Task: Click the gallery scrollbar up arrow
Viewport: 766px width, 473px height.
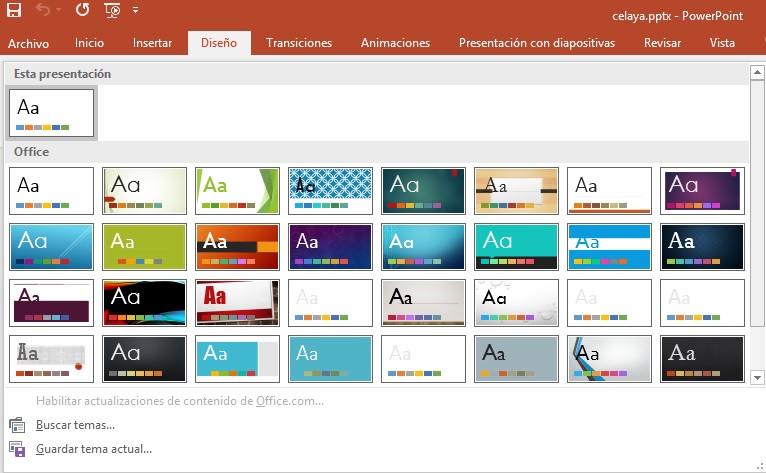Action: tap(757, 72)
